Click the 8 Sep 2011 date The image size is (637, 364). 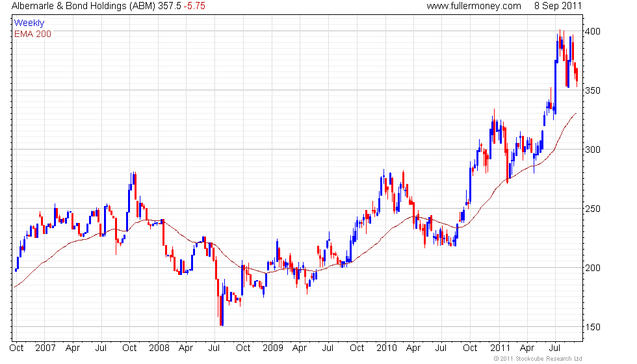click(557, 6)
